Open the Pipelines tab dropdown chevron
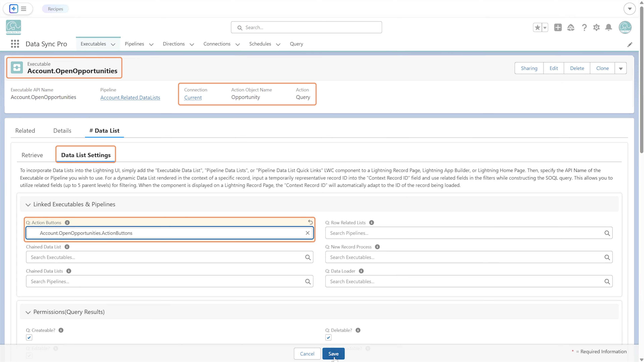The height and width of the screenshot is (362, 644). [151, 44]
